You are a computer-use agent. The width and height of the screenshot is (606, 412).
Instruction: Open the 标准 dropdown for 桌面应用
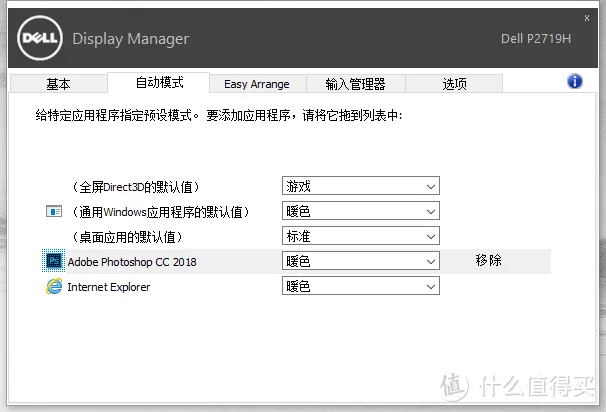pos(361,236)
